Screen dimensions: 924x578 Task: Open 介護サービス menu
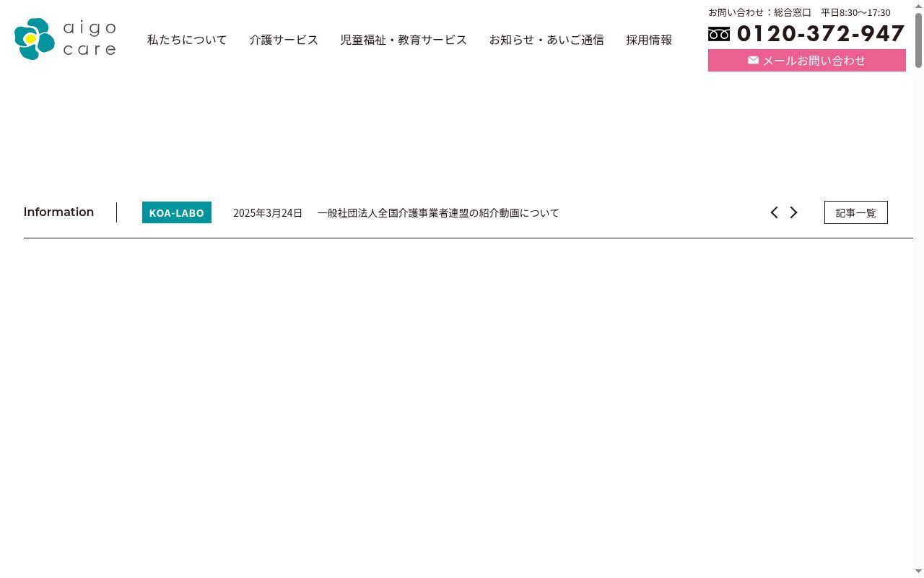click(x=284, y=40)
